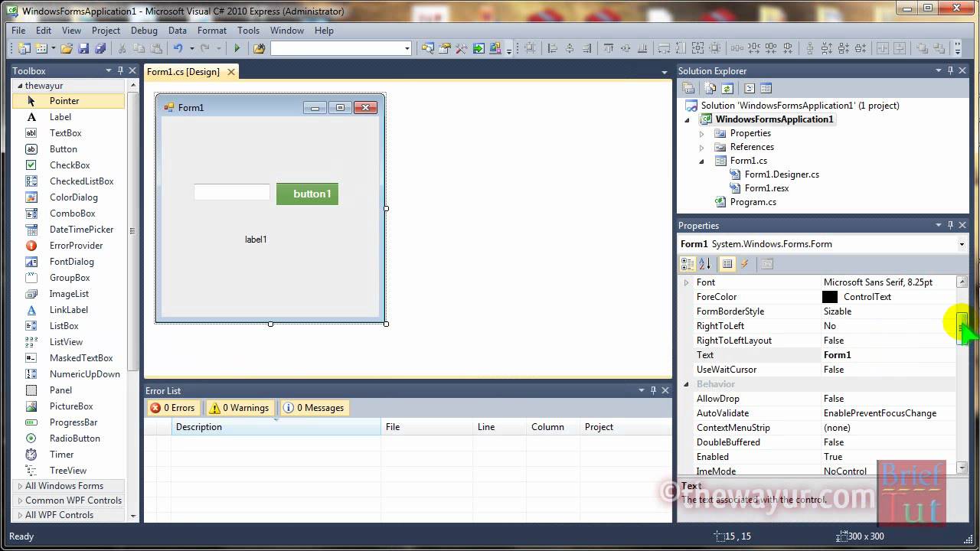Toggle auto-hide pin on Properties panel
980x551 pixels.
(x=951, y=225)
